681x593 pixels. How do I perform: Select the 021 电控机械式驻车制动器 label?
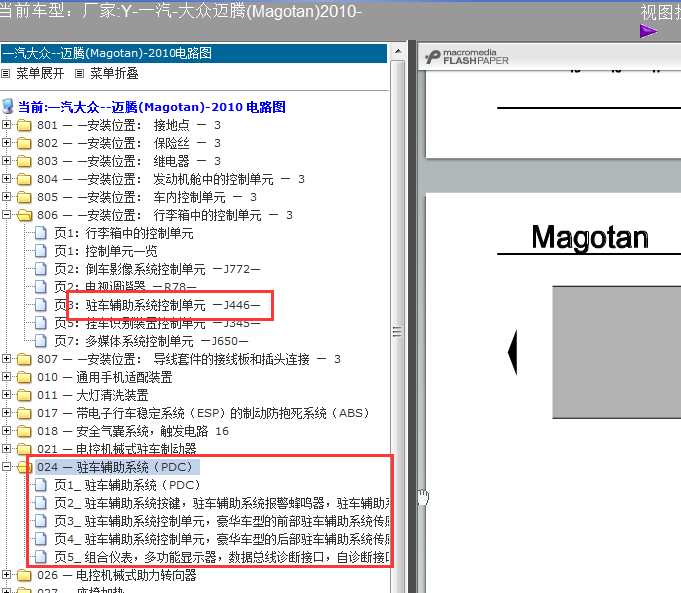point(116,449)
